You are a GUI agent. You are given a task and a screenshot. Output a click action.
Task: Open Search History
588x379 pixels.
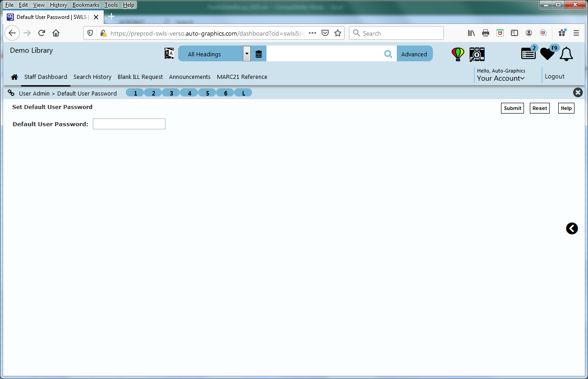(92, 77)
